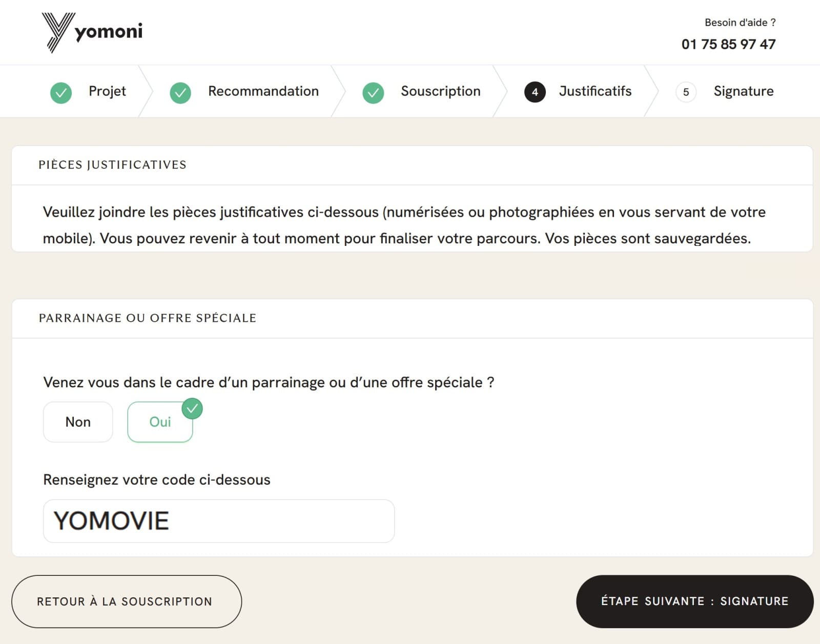This screenshot has height=644, width=820.
Task: Switch to the Justificatifs step
Action: [x=595, y=91]
